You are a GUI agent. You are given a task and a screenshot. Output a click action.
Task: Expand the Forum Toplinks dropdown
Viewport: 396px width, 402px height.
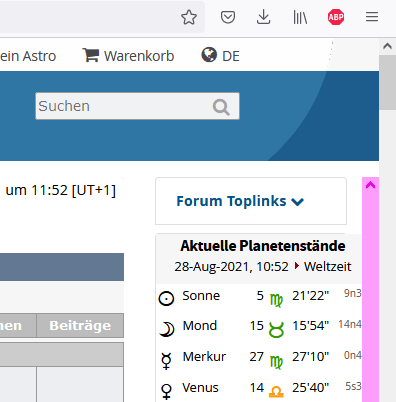coord(240,201)
